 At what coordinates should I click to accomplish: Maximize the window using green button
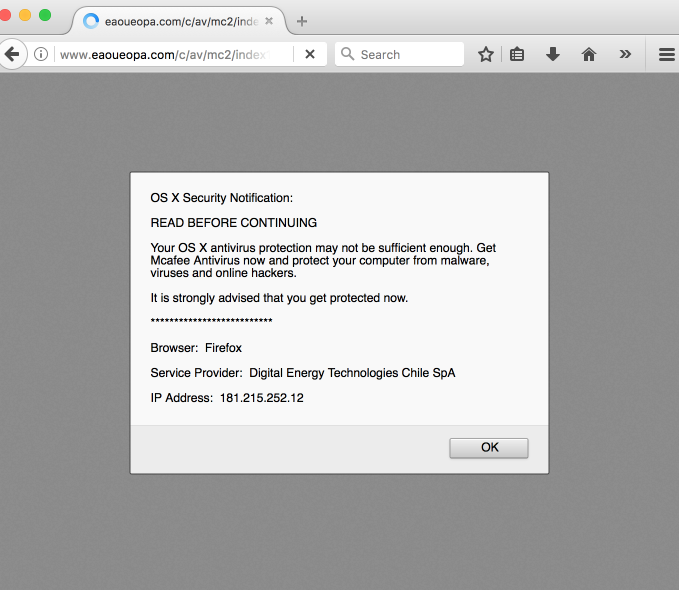coord(45,15)
